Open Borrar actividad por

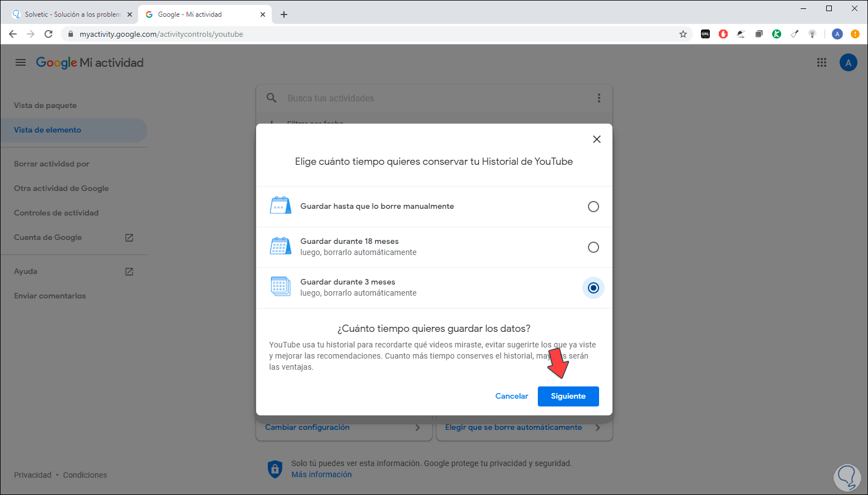[x=52, y=164]
